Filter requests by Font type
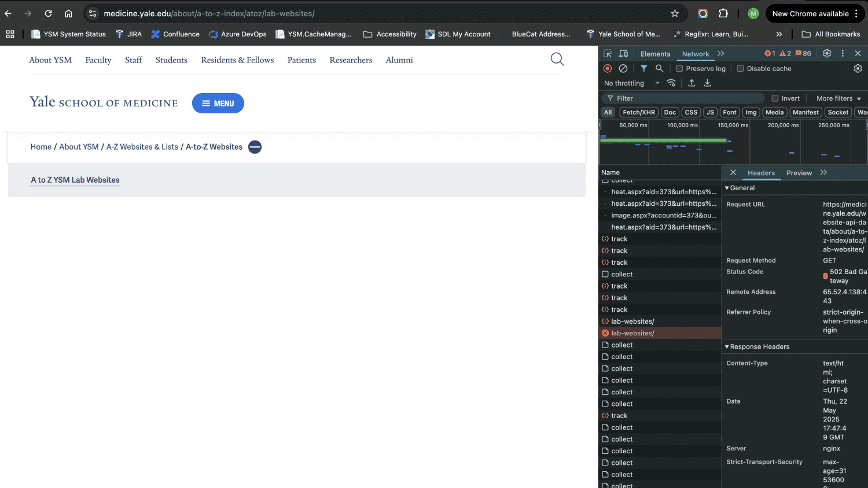 (730, 112)
